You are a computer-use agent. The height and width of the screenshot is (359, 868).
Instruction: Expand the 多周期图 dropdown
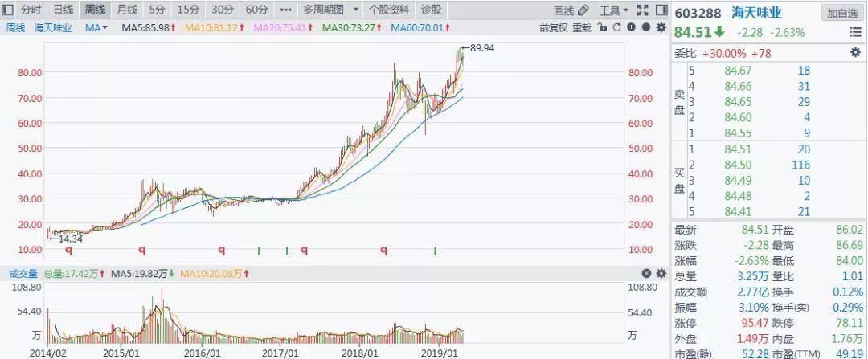point(328,10)
